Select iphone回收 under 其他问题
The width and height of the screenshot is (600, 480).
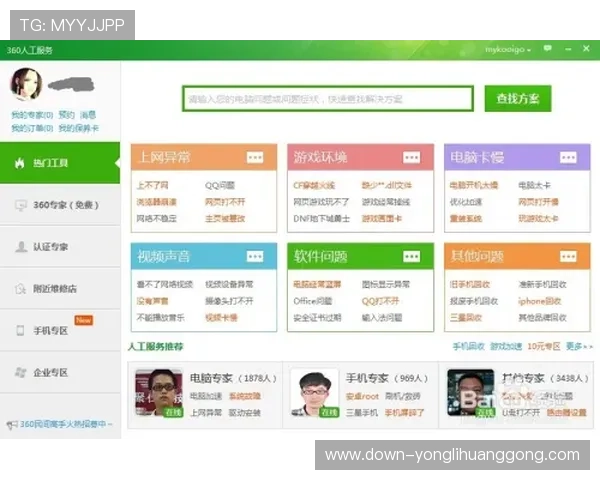click(x=540, y=301)
